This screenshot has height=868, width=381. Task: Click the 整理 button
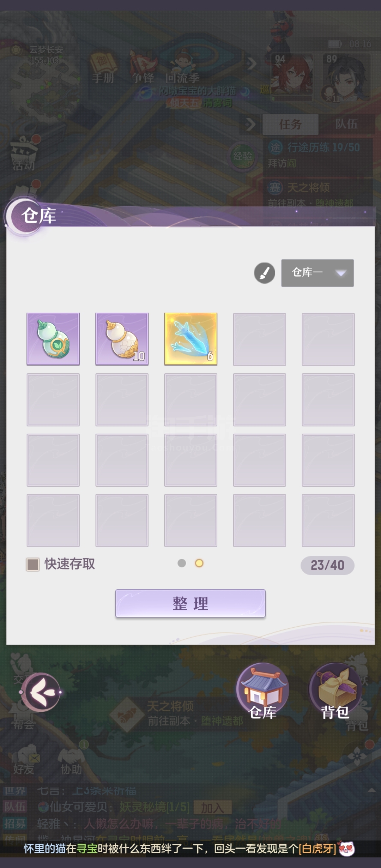[190, 603]
